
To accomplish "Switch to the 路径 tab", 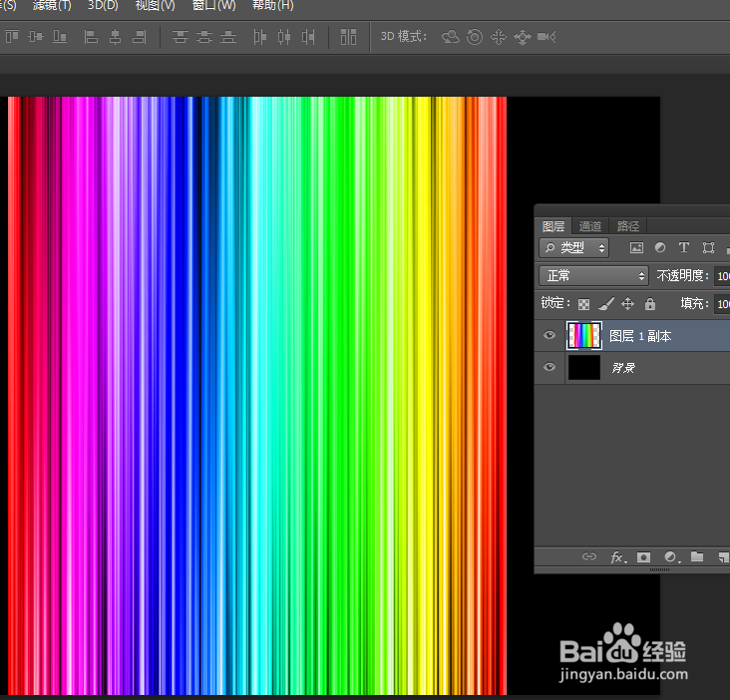I will click(x=628, y=226).
